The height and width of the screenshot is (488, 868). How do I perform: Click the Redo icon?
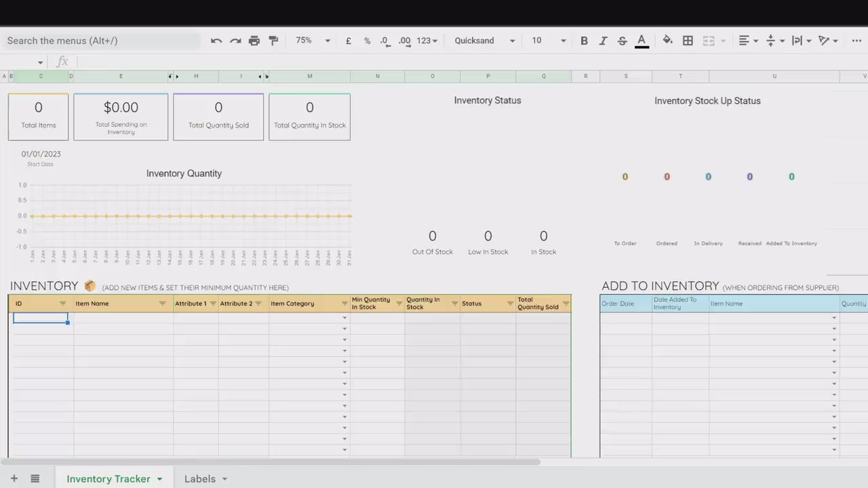coord(235,41)
